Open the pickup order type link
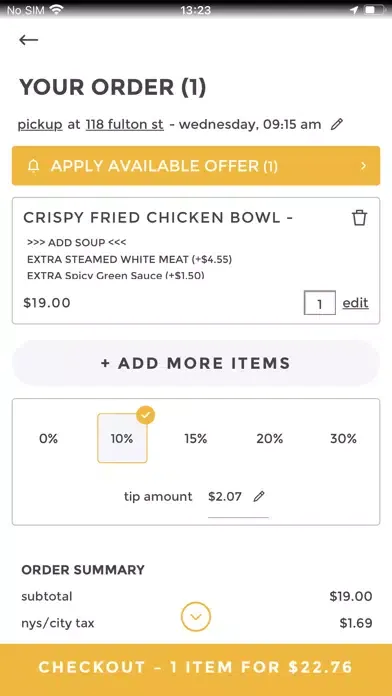 pyautogui.click(x=40, y=125)
